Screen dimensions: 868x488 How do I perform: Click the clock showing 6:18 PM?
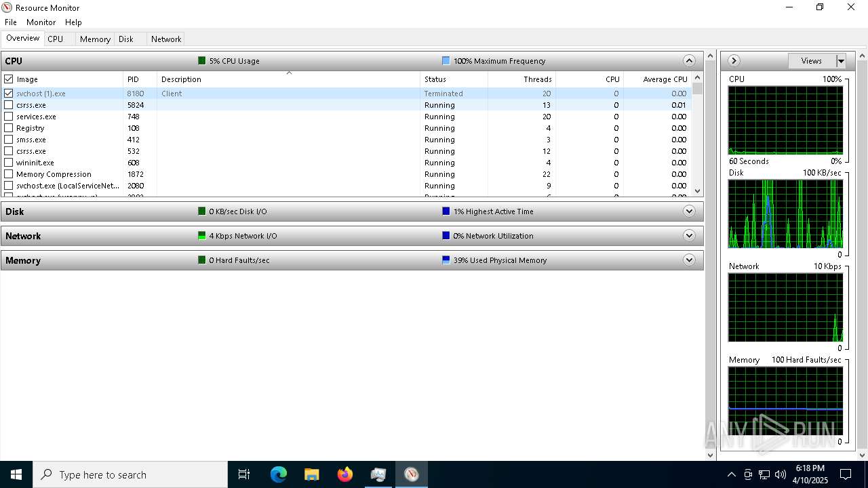point(810,474)
